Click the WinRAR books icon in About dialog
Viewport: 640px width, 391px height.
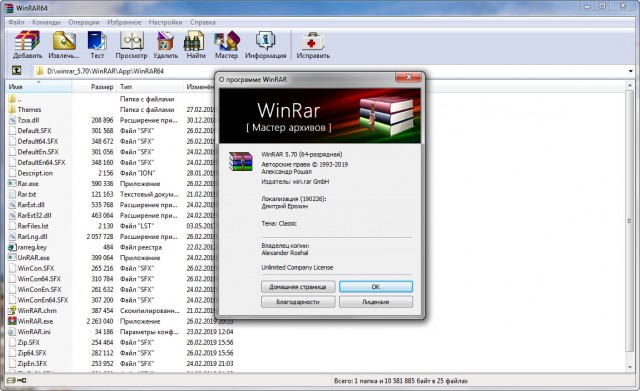[241, 161]
